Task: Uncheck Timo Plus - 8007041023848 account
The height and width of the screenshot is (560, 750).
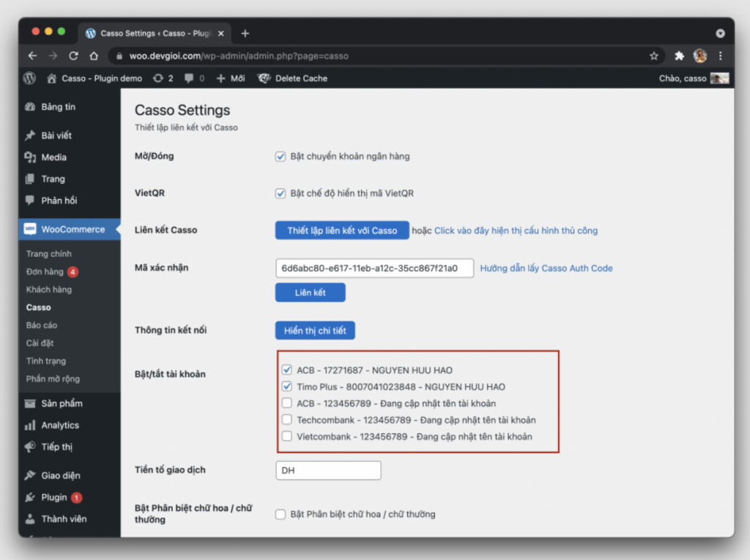Action: [x=287, y=387]
